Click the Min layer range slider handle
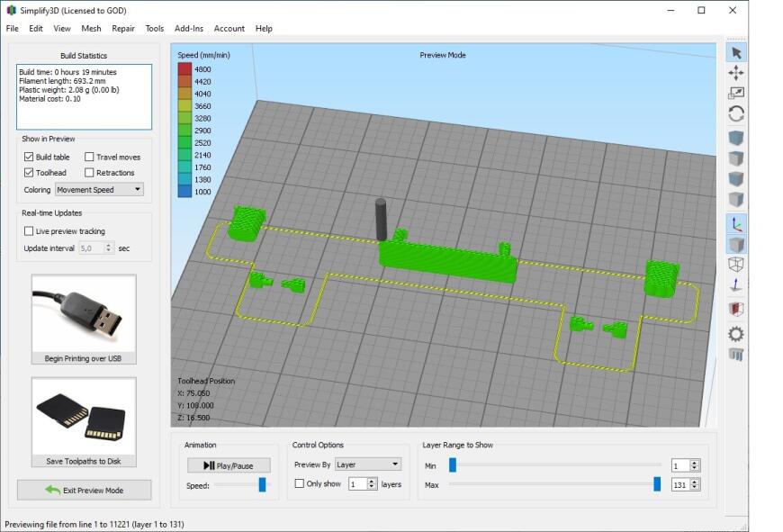 (453, 465)
